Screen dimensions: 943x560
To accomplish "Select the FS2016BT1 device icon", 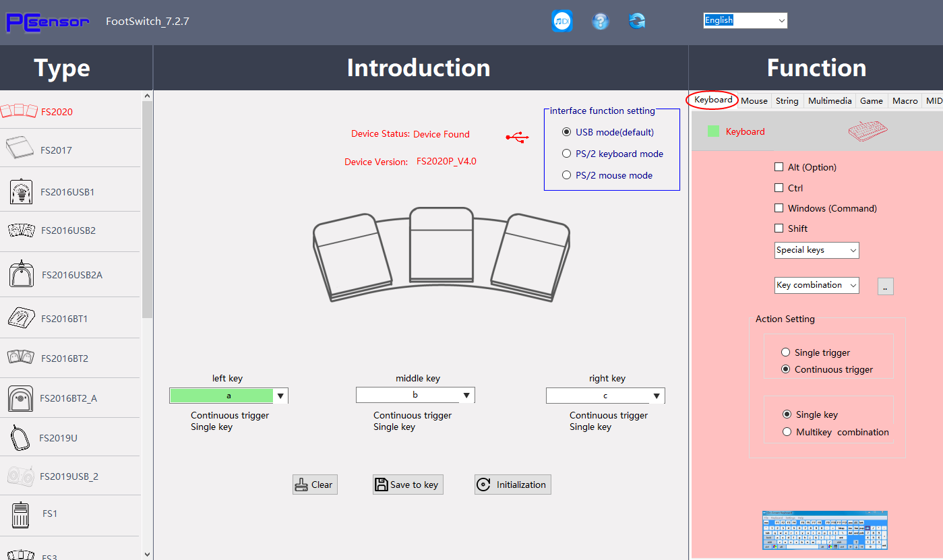I will [x=22, y=317].
